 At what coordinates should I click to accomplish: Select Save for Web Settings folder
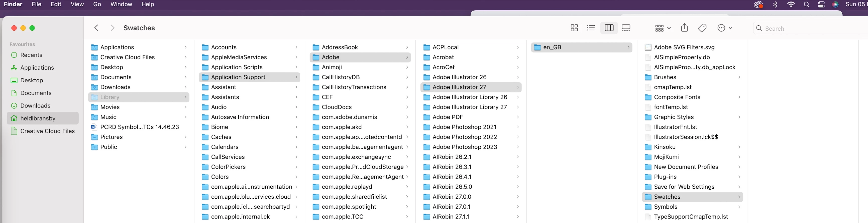(692, 187)
